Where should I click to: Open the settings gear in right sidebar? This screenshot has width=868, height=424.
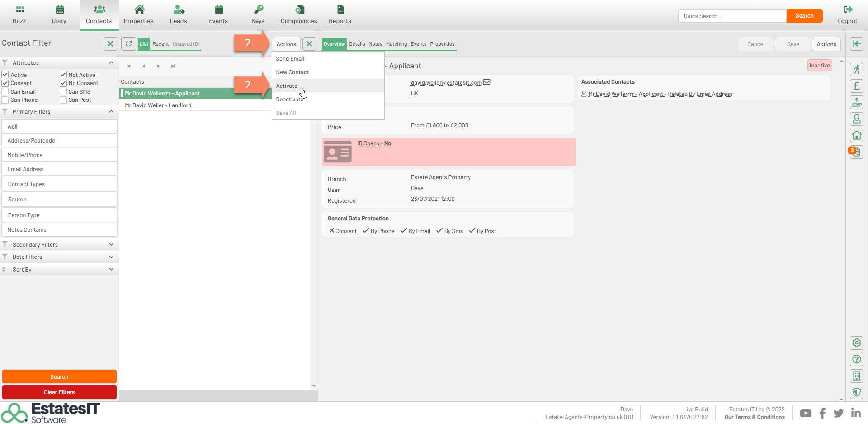(x=856, y=343)
